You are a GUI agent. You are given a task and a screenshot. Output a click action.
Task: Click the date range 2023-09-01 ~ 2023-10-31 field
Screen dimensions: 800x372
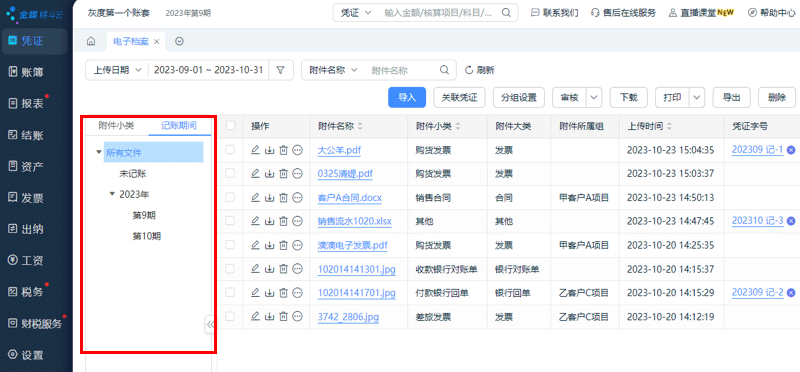tap(208, 70)
